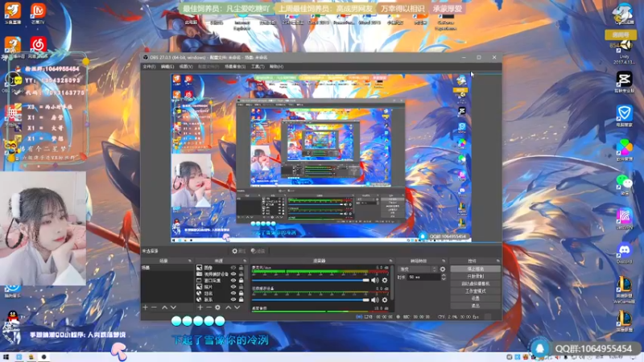Screen dimensions: 644x362
Task: Click the source toolbar filters button 滤镜
Action: (258, 251)
